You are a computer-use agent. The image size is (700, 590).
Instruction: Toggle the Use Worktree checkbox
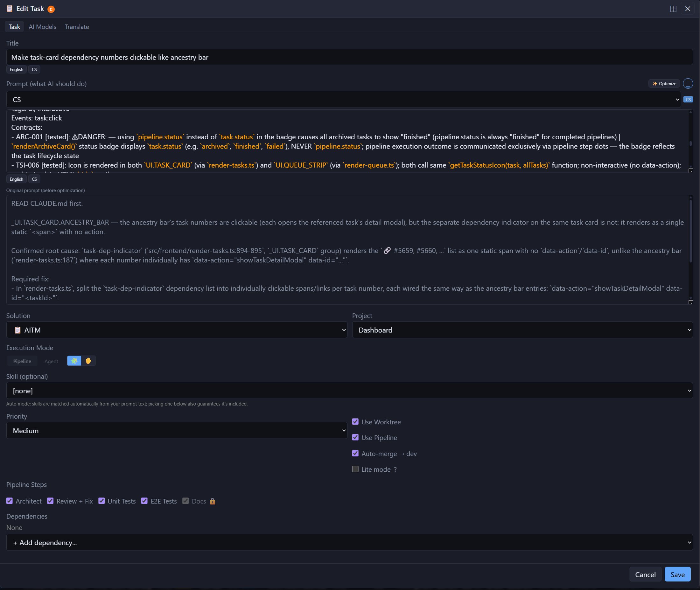pyautogui.click(x=355, y=422)
